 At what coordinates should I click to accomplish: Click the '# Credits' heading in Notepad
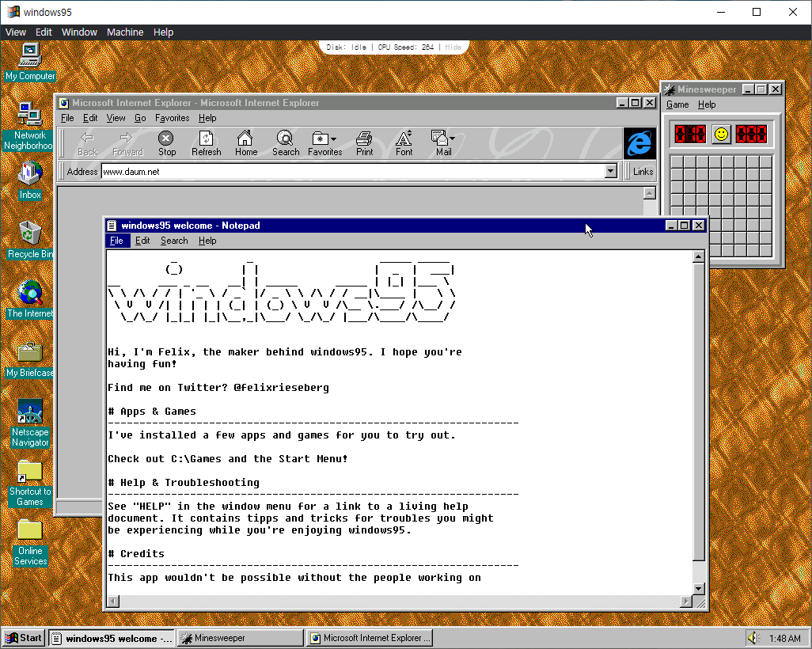tap(136, 554)
